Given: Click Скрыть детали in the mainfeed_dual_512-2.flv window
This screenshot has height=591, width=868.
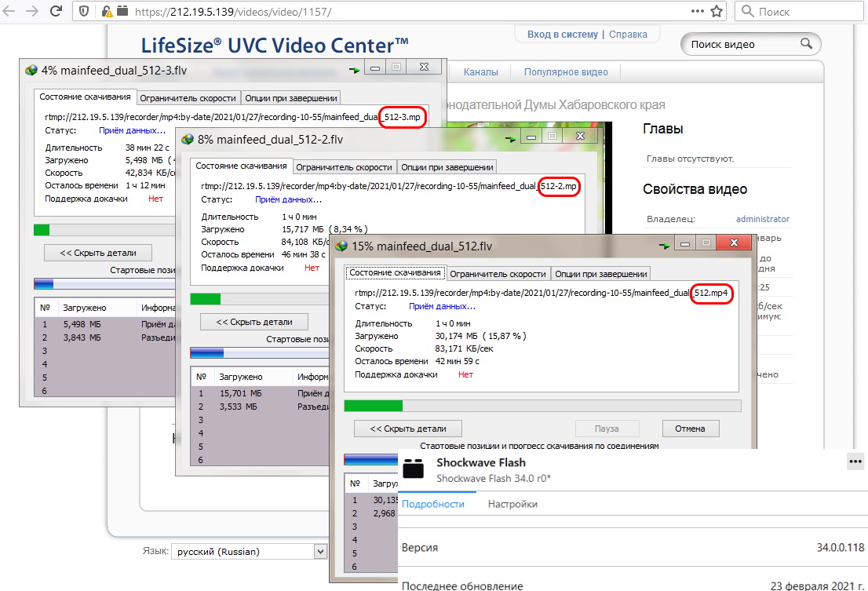Looking at the screenshot, I should coord(254,322).
